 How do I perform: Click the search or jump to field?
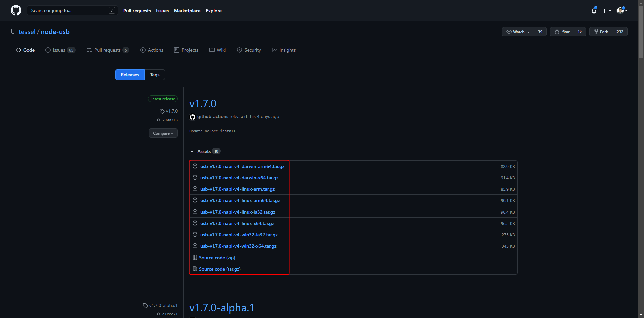click(x=72, y=10)
